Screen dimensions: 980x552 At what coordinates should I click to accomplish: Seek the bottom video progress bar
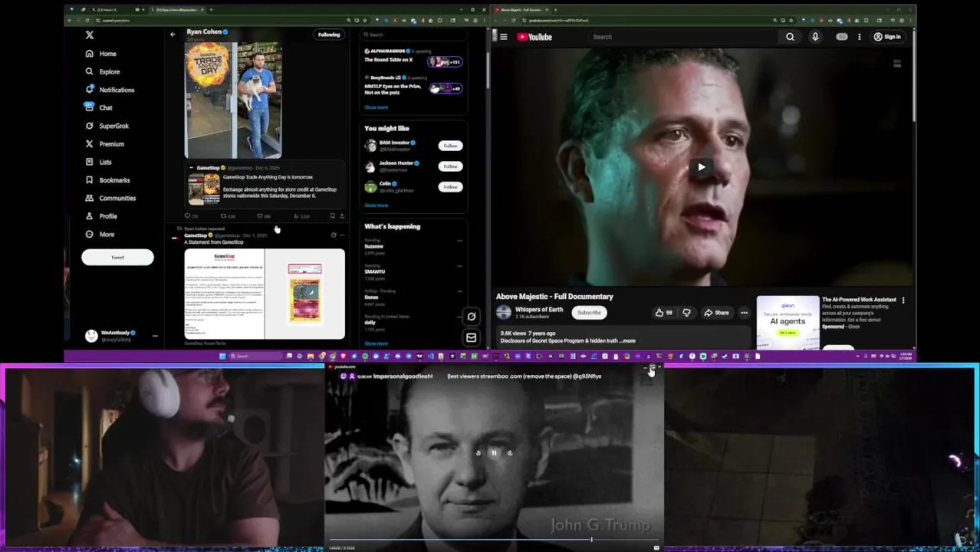[494, 539]
